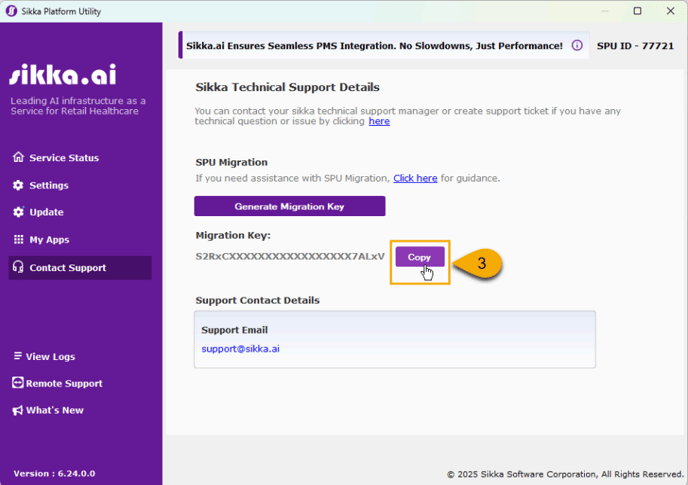Copy the migration key with Copy button
This screenshot has width=688, height=485.
point(419,257)
